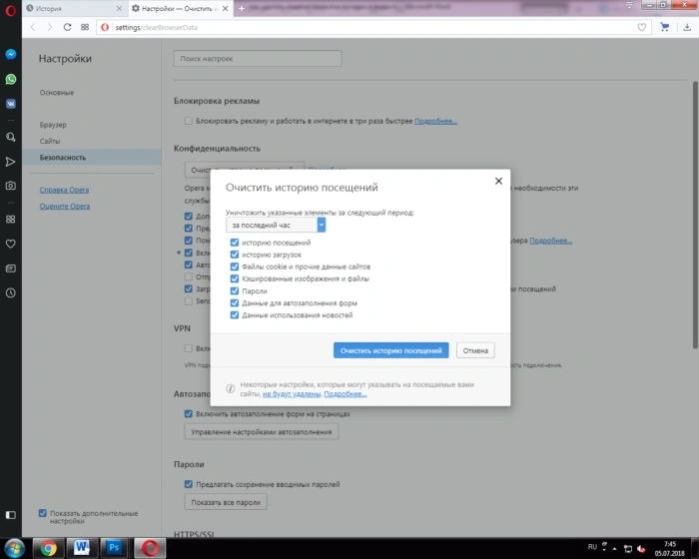The image size is (699, 559).
Task: Open history clock icon in sidebar
Action: (11, 293)
